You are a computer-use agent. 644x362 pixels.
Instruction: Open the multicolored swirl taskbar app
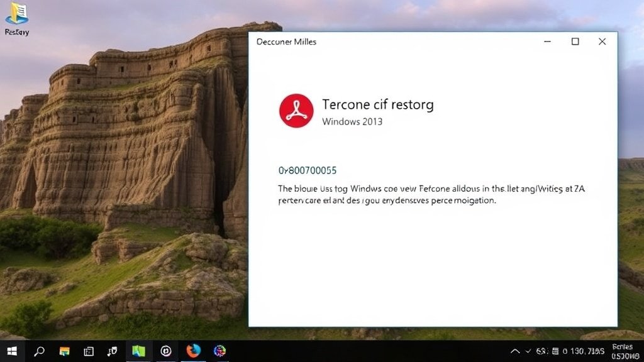[219, 351]
